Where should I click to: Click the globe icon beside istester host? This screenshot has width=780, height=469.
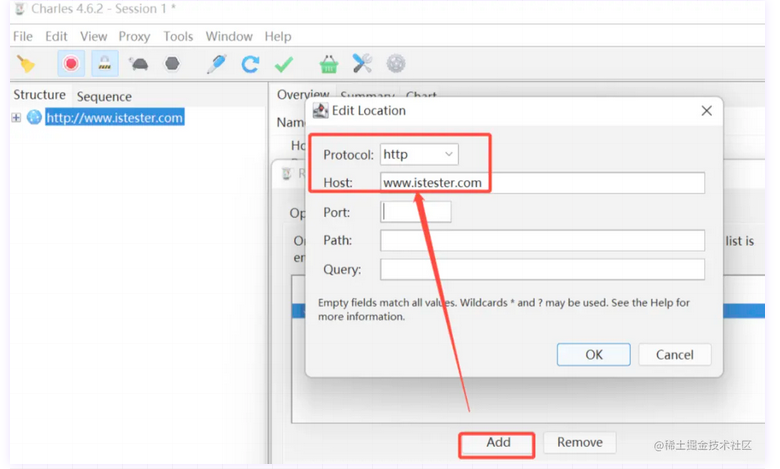pos(34,117)
